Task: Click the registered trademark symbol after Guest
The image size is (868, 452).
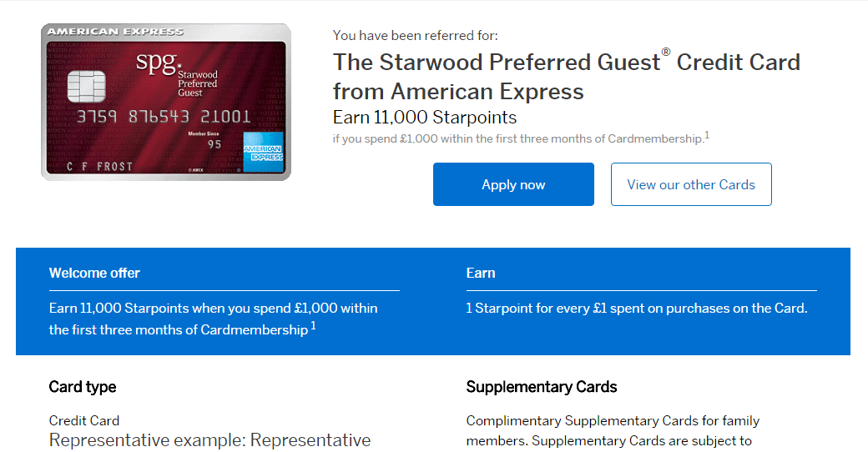Action: [x=666, y=53]
